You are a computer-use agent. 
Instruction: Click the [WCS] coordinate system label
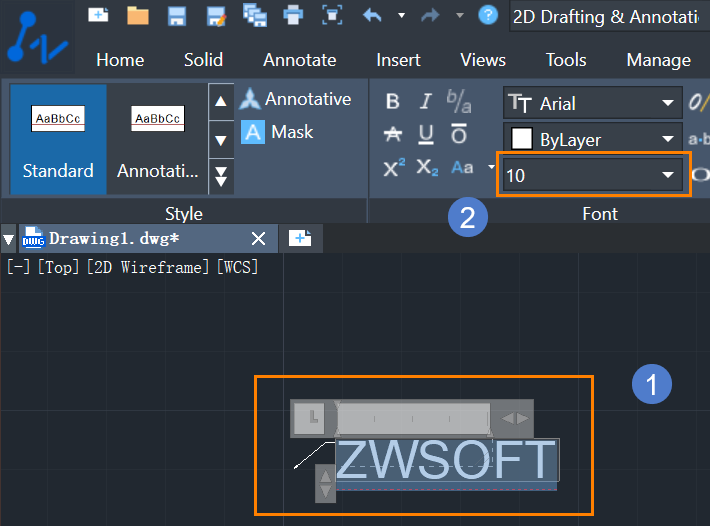pyautogui.click(x=237, y=267)
